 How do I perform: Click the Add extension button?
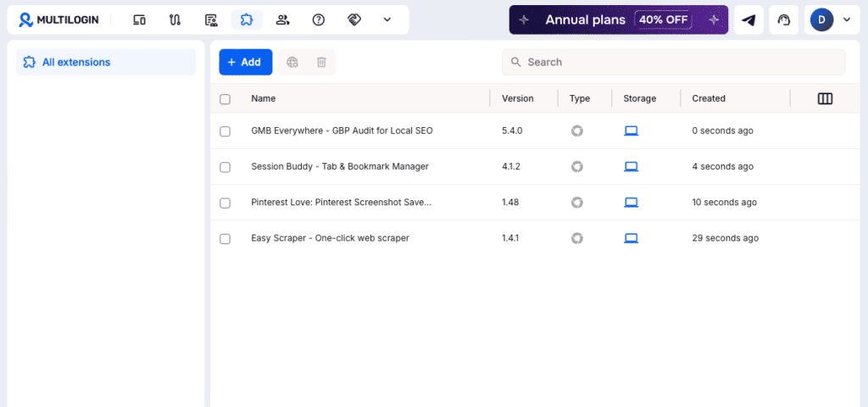pyautogui.click(x=246, y=62)
